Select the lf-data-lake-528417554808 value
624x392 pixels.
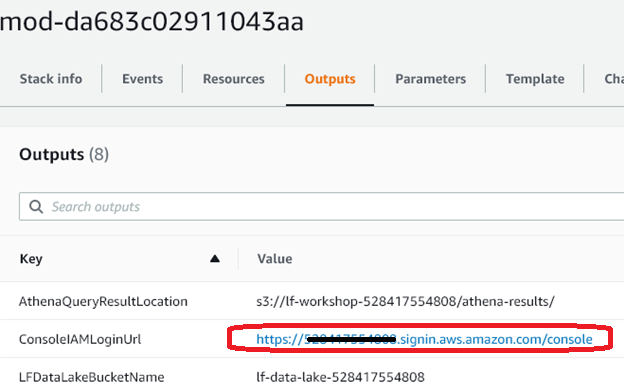340,377
